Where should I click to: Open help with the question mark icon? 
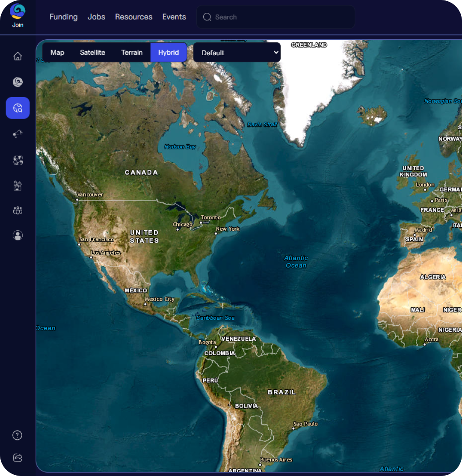17,435
